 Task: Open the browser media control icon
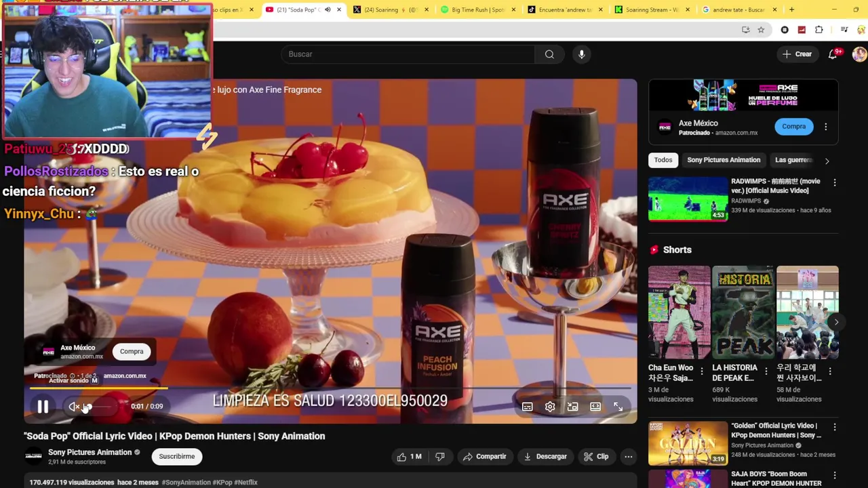coord(844,30)
